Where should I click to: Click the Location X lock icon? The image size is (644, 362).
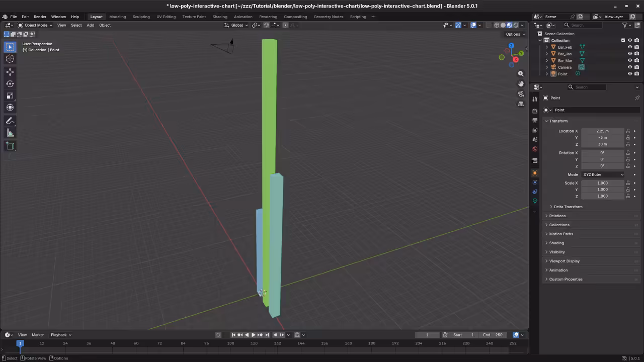click(x=628, y=131)
